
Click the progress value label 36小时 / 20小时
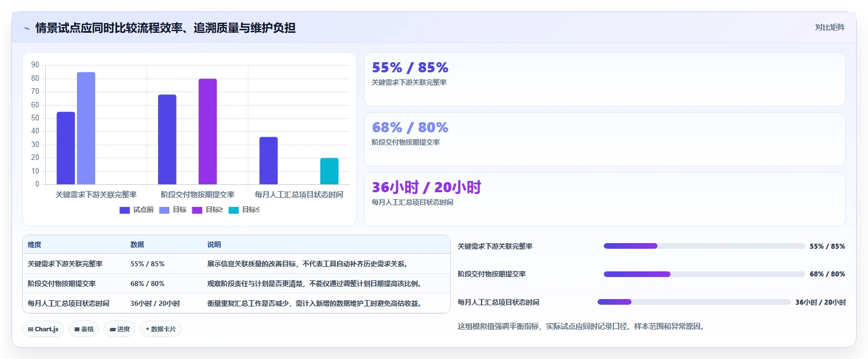820,302
